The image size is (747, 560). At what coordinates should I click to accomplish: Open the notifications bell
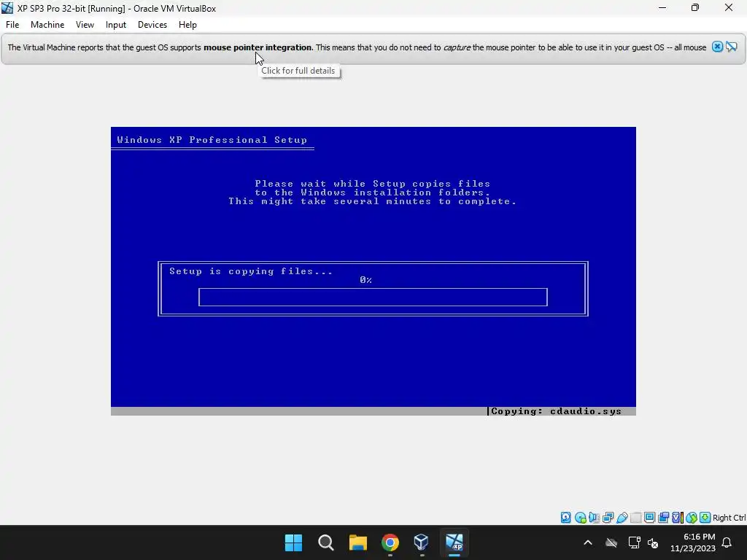(727, 542)
